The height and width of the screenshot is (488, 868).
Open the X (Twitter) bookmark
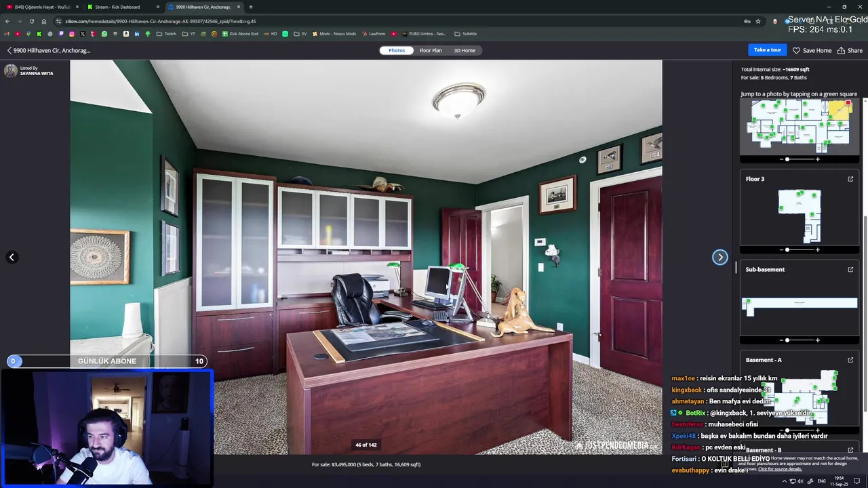click(83, 34)
